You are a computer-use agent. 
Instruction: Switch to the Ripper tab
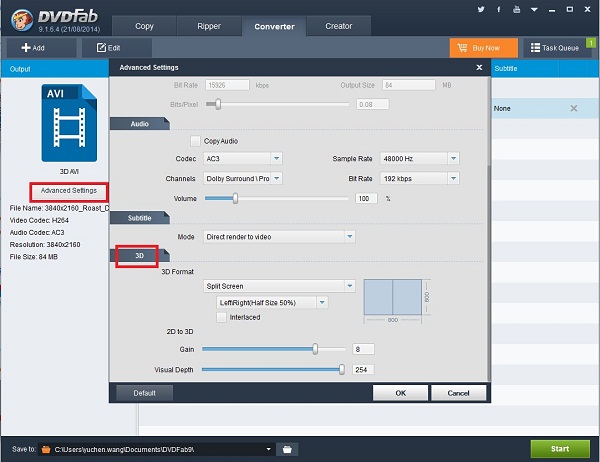209,26
